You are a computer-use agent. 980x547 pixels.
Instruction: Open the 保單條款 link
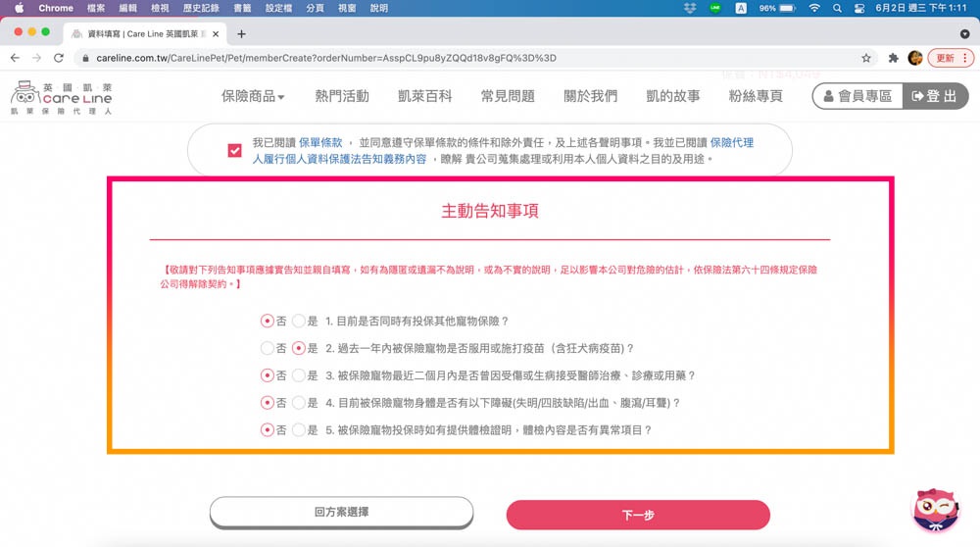320,142
